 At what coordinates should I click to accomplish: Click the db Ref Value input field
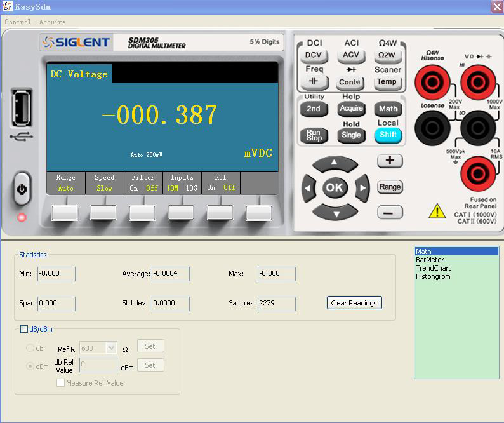point(98,365)
